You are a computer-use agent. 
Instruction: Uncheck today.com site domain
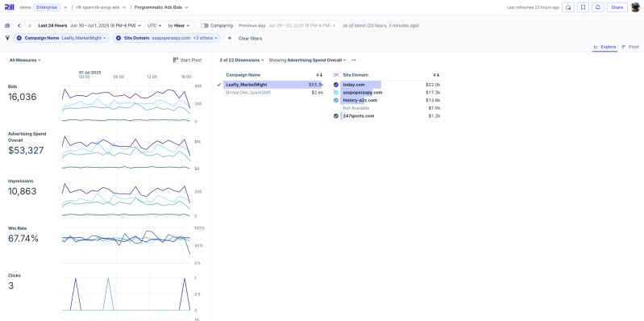[336, 85]
